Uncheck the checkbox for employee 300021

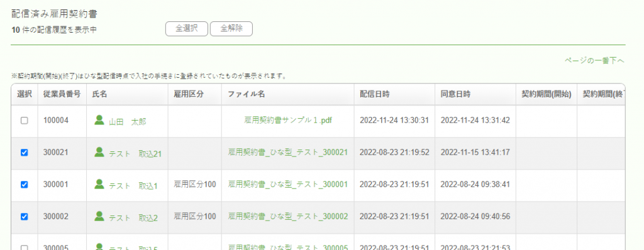(x=25, y=153)
